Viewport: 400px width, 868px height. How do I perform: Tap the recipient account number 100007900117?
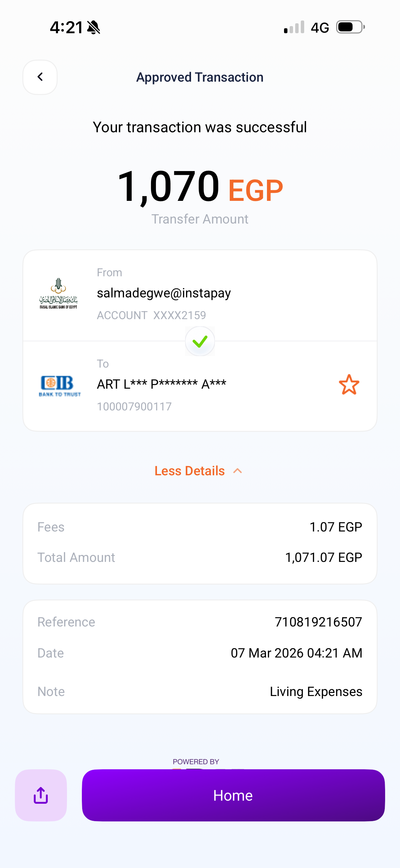(134, 406)
